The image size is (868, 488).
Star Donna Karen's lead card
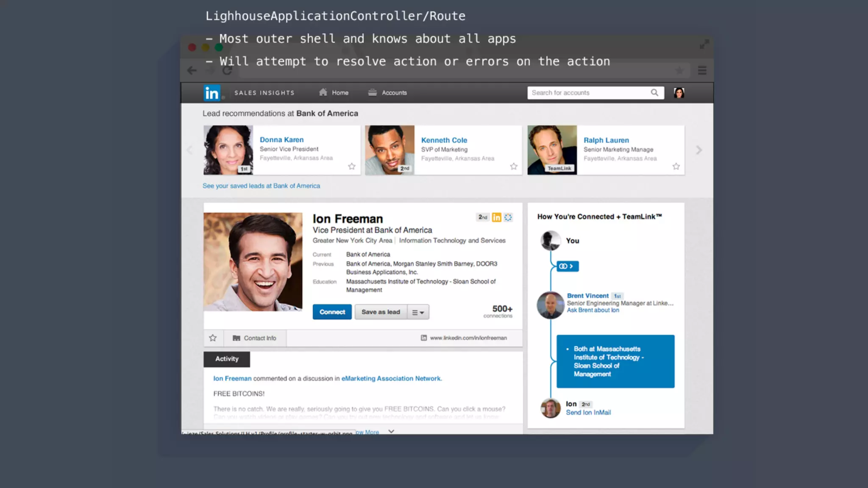(352, 166)
